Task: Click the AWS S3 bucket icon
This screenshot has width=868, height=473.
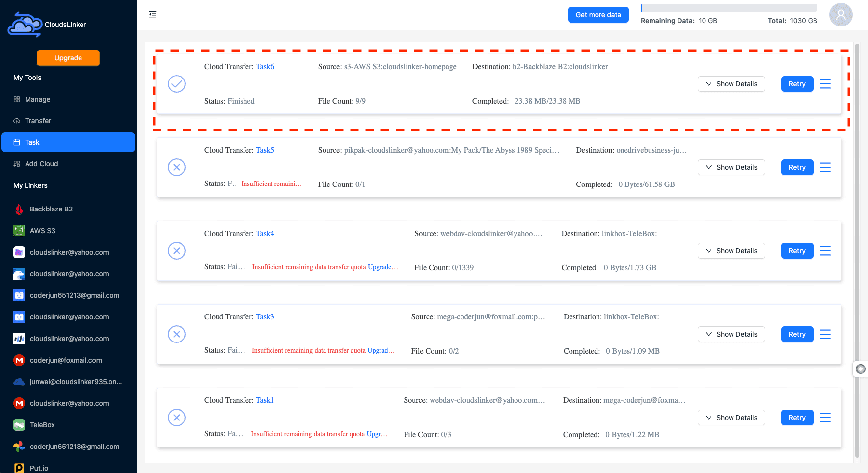Action: [x=19, y=231]
